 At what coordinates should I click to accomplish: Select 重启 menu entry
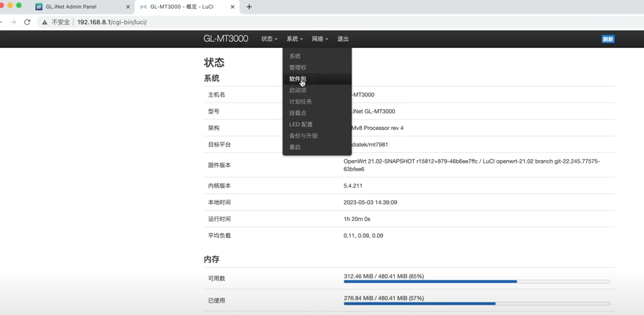317,147
